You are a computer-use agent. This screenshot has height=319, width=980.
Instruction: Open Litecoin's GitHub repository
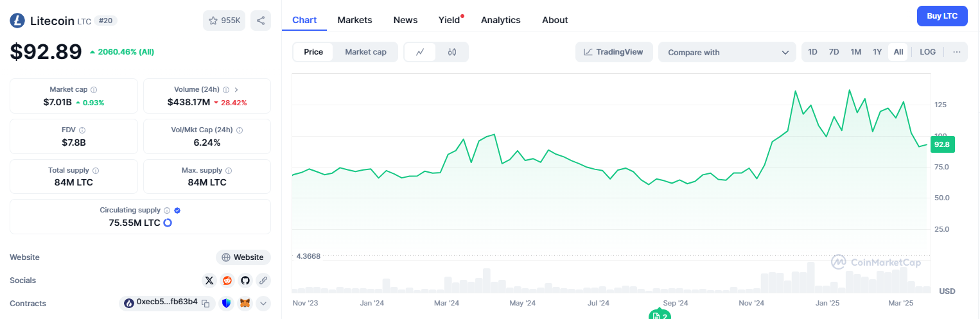coord(245,280)
